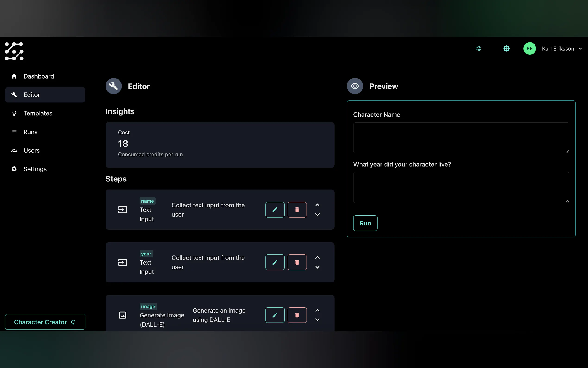Edit the Generate Image DALL-E step

(x=275, y=315)
